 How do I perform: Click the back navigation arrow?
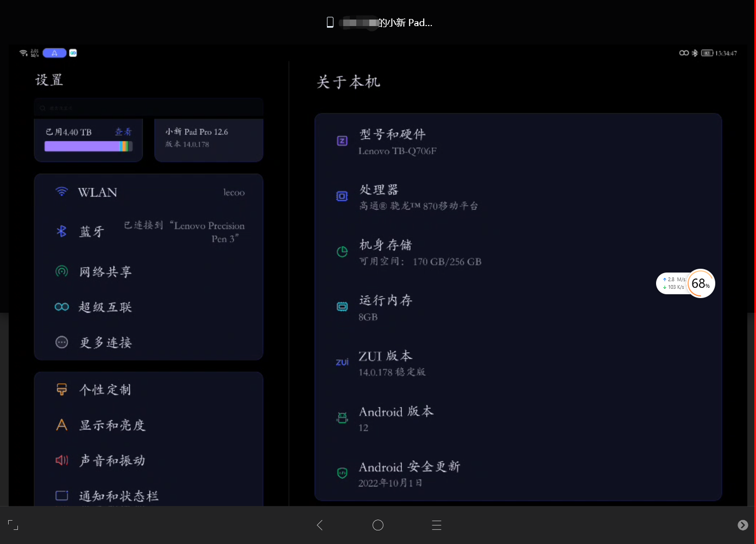(x=320, y=525)
